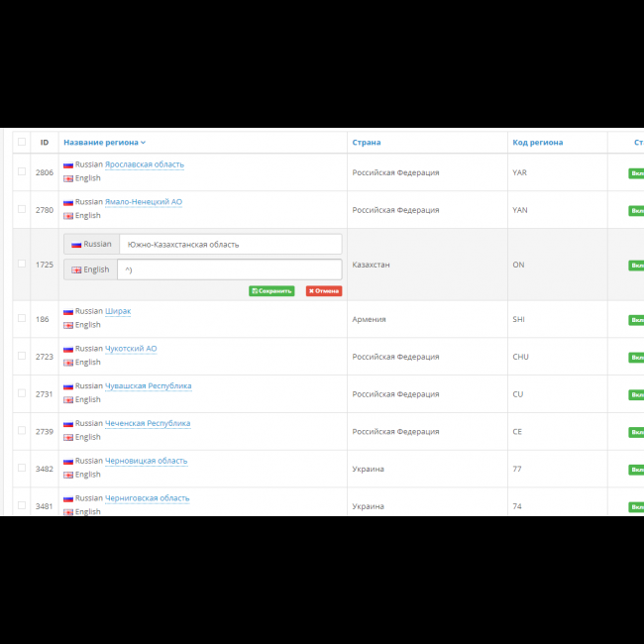Edit the Ямало-Ненецкий АО region name
The width and height of the screenshot is (644, 644).
click(x=143, y=202)
